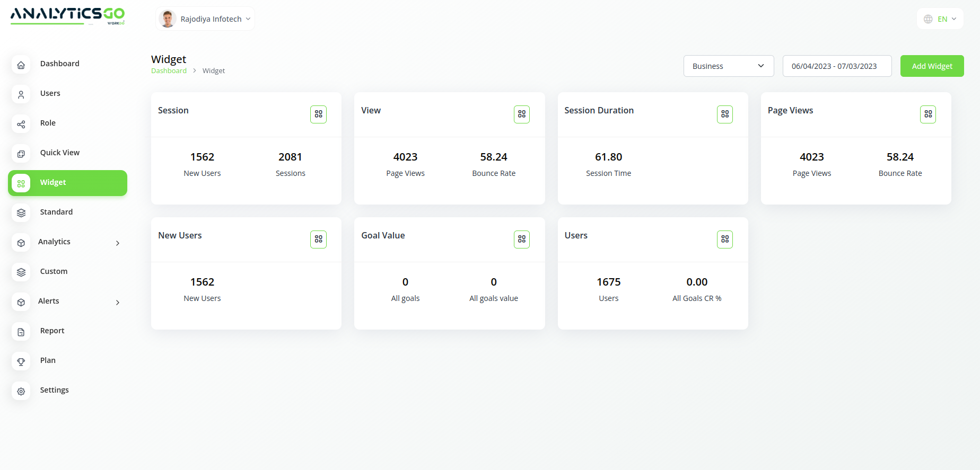
Task: Click the Goal Value widget grid icon
Action: coord(521,240)
